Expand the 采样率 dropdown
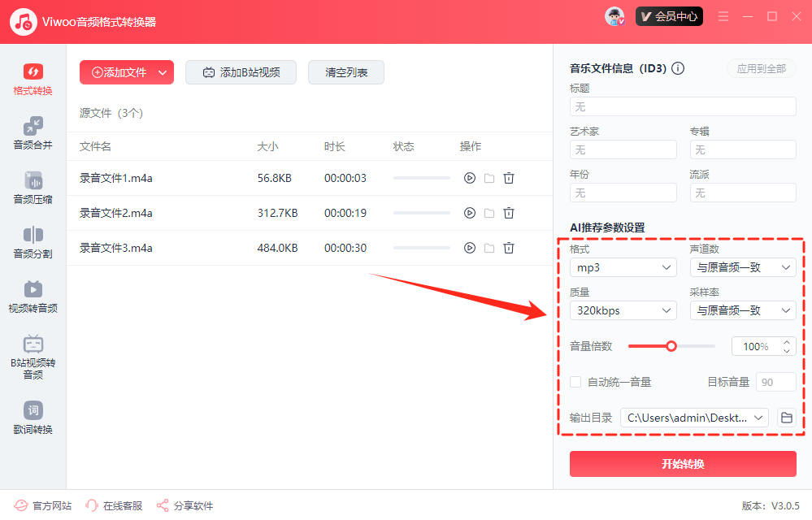The width and height of the screenshot is (812, 520). (742, 310)
